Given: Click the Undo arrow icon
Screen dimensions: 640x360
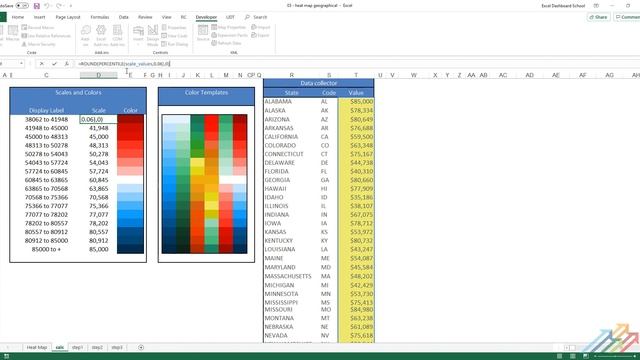Looking at the screenshot, I should pos(47,6).
